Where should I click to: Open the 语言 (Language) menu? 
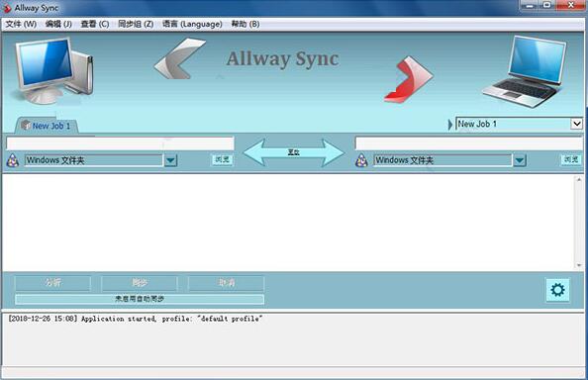click(x=192, y=24)
